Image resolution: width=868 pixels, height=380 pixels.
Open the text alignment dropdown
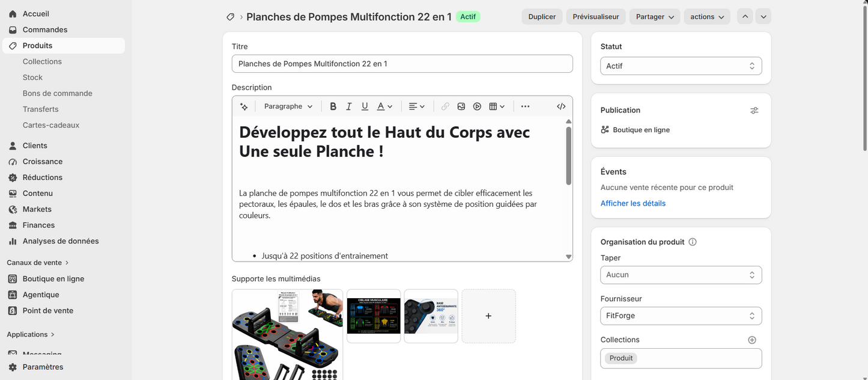point(416,106)
